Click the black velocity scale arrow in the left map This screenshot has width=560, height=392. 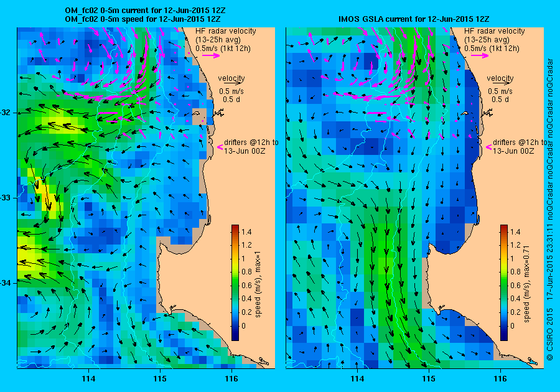233,83
